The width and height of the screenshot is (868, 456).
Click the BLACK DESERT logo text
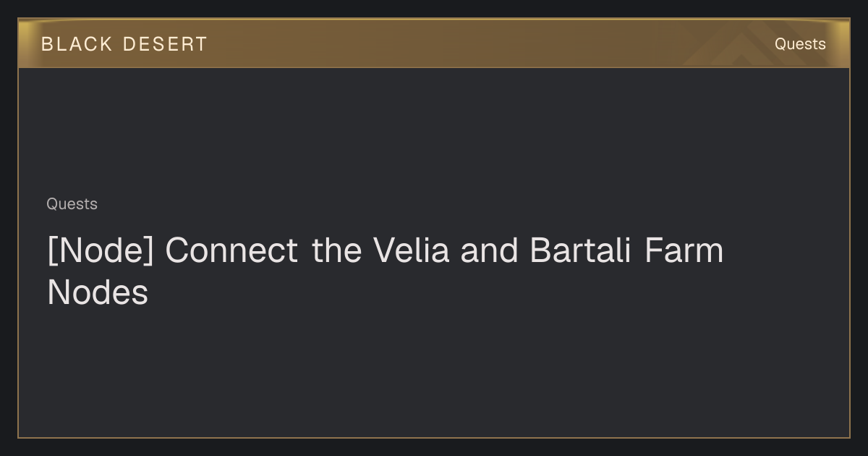click(124, 44)
